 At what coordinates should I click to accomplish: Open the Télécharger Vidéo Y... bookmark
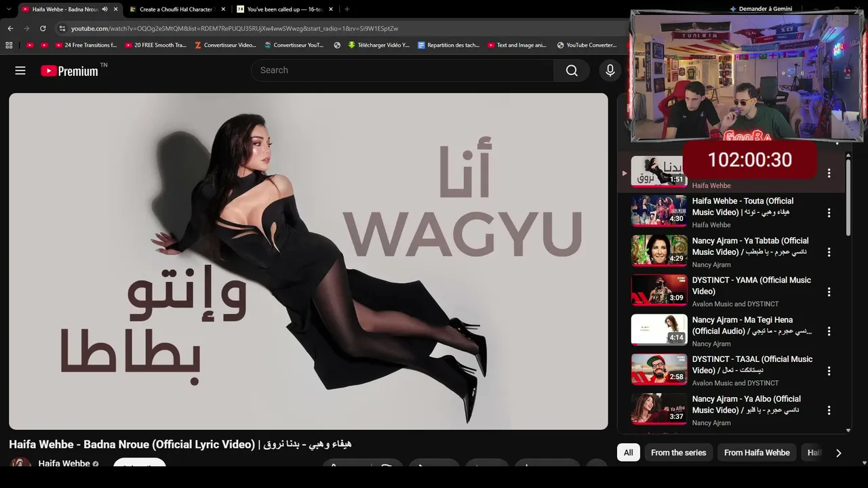coord(379,45)
